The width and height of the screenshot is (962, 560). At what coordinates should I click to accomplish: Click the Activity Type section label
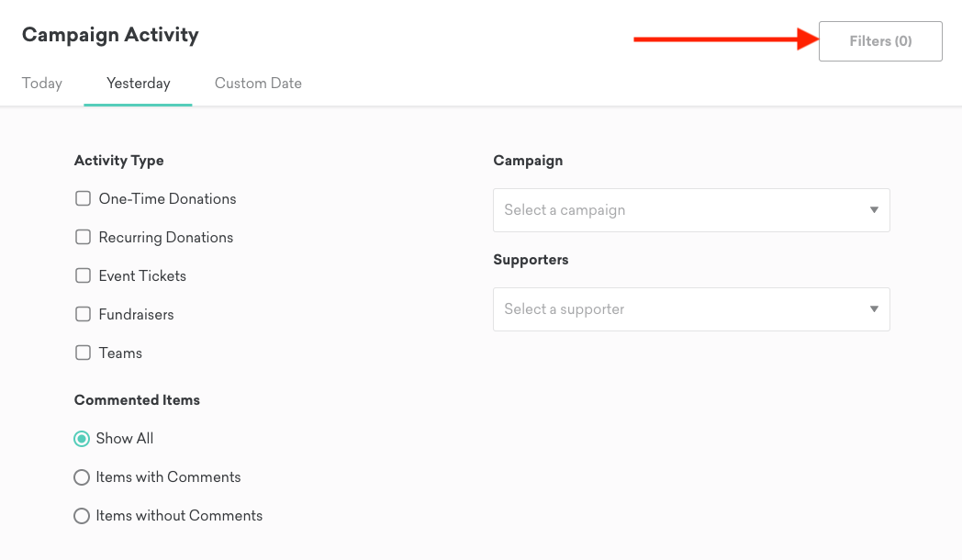click(119, 161)
